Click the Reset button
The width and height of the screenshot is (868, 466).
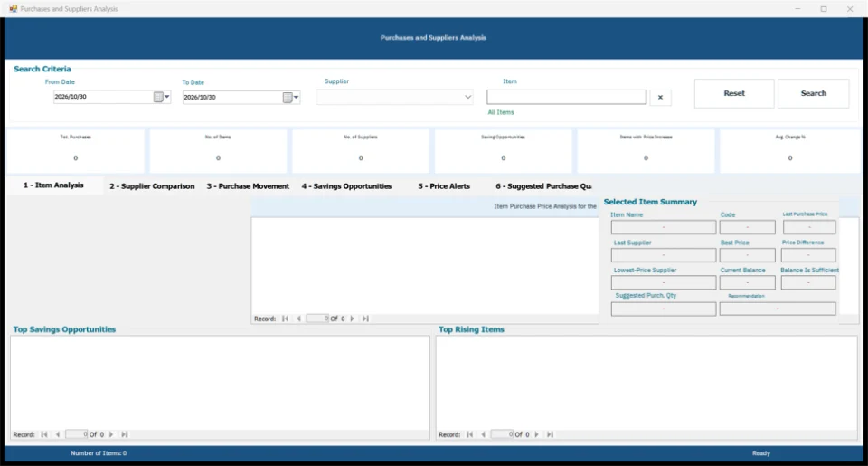[x=734, y=93]
